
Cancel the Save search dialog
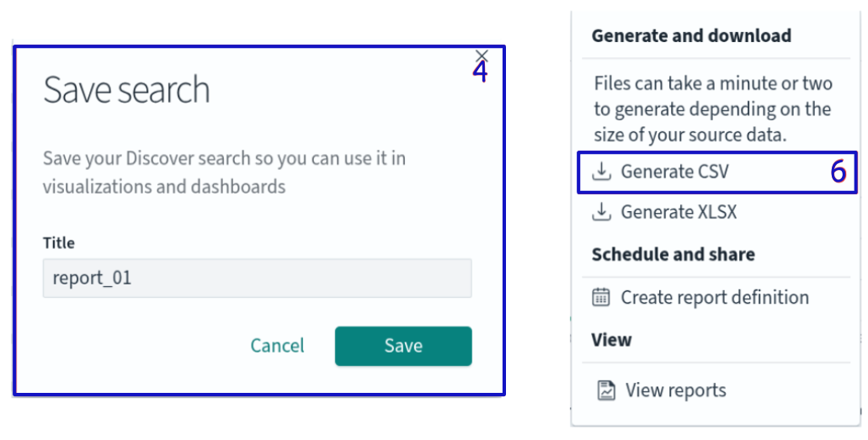tap(277, 346)
